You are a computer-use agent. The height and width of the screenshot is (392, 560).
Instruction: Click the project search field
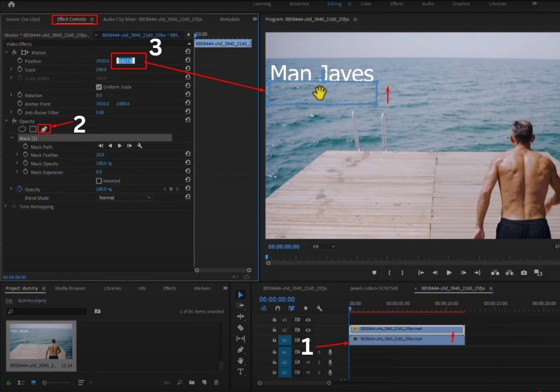pos(47,311)
